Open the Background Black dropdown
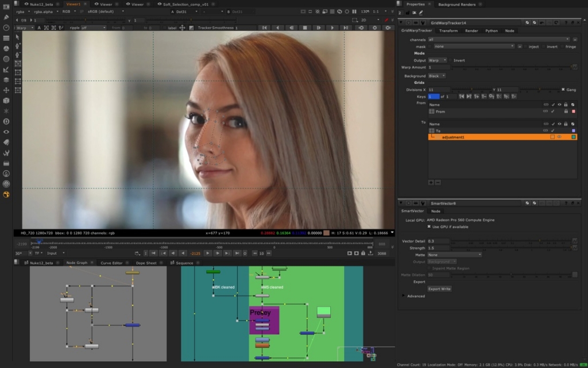The image size is (588, 368). (x=437, y=76)
